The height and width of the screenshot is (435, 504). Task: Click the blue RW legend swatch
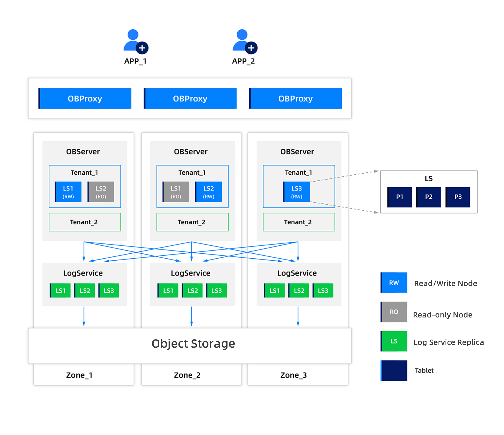click(394, 283)
